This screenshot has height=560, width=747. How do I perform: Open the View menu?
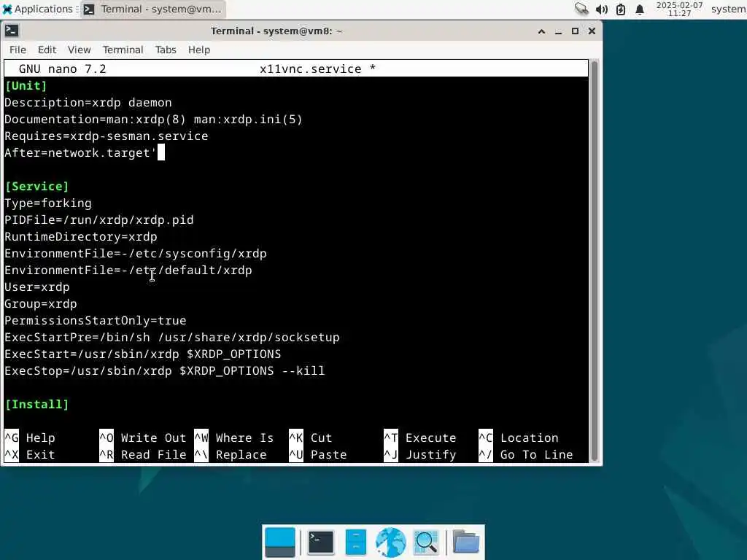pos(79,50)
